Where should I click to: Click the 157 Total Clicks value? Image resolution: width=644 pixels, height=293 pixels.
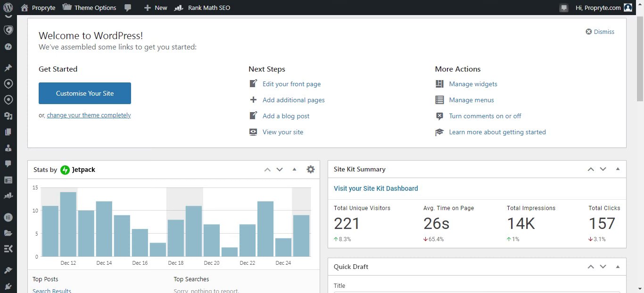click(602, 223)
